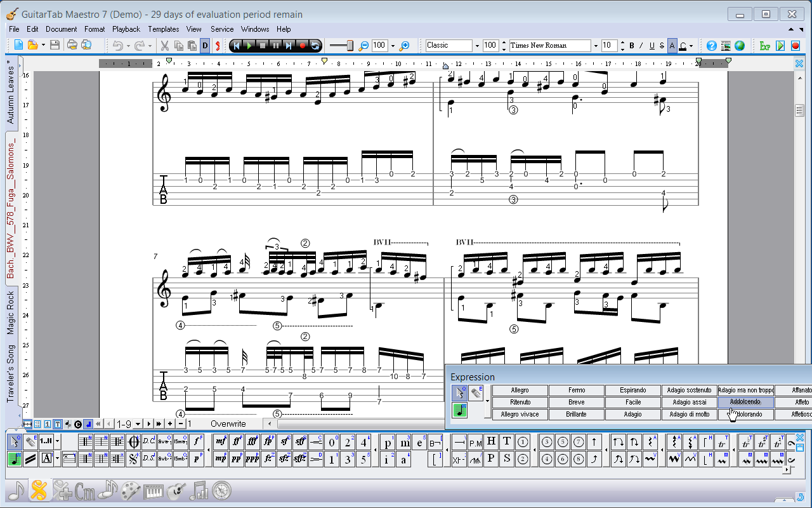Image resolution: width=812 pixels, height=508 pixels.
Task: Click the Pull-off P technique button
Action: point(491,458)
